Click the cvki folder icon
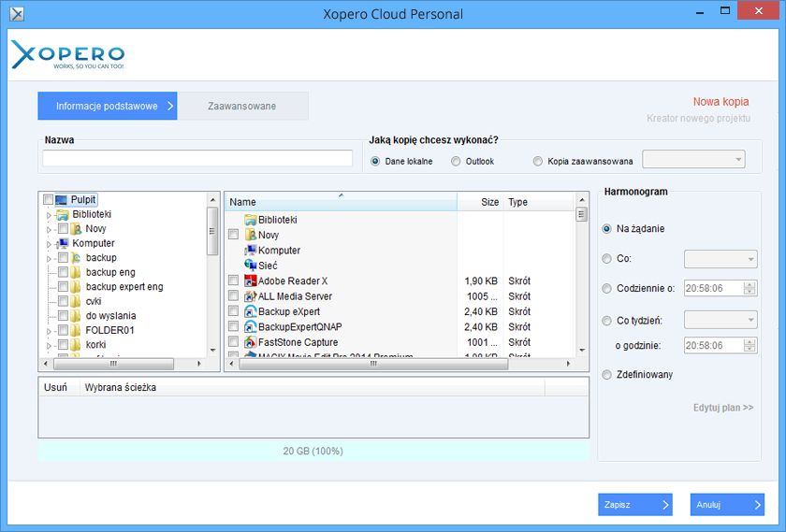This screenshot has width=786, height=532. click(76, 302)
